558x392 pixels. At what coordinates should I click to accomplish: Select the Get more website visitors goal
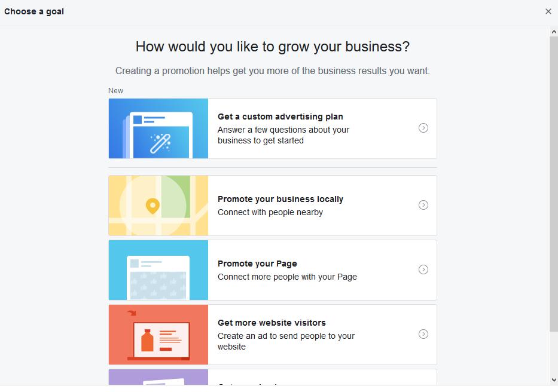point(299,334)
